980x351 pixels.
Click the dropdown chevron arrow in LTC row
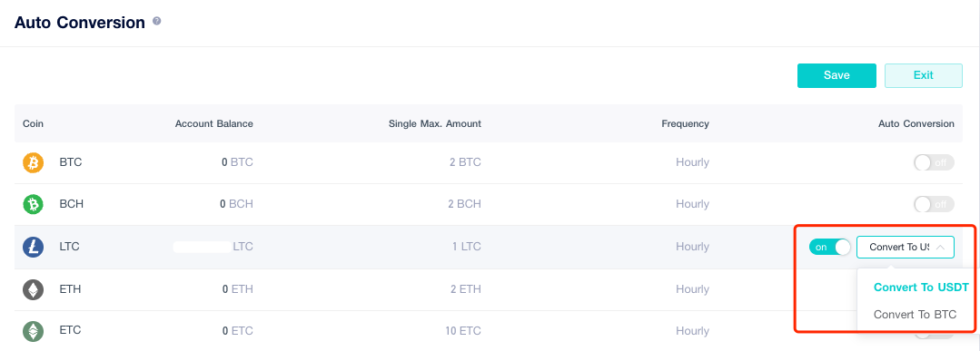click(941, 248)
